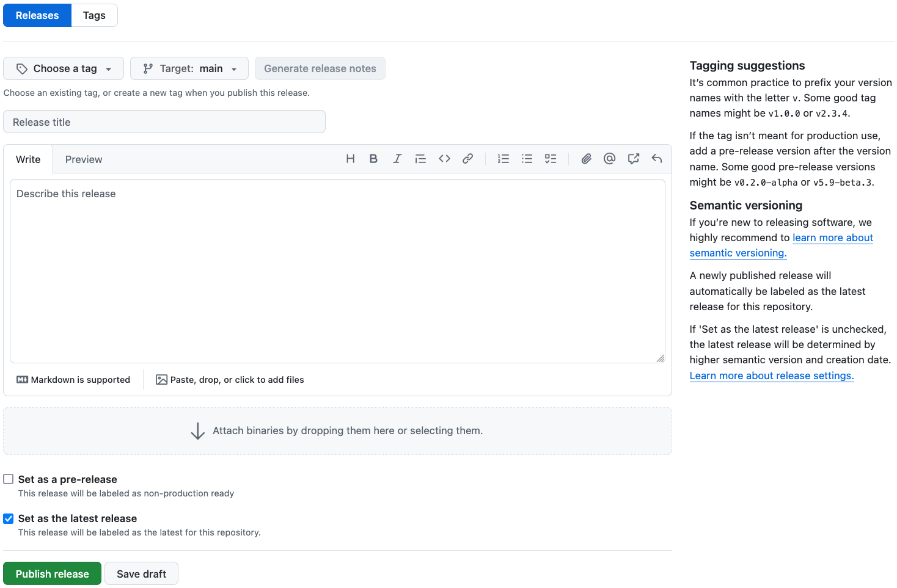897x588 pixels.
Task: Apply italic formatting in the editor
Action: pos(397,159)
